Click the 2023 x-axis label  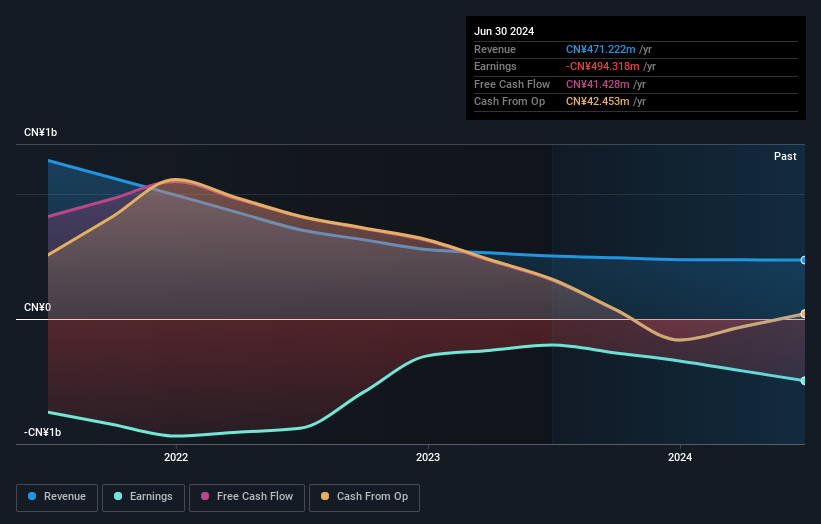click(428, 457)
